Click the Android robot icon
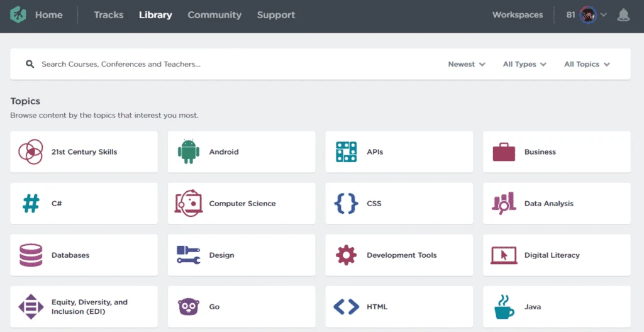644x332 pixels. (x=189, y=152)
